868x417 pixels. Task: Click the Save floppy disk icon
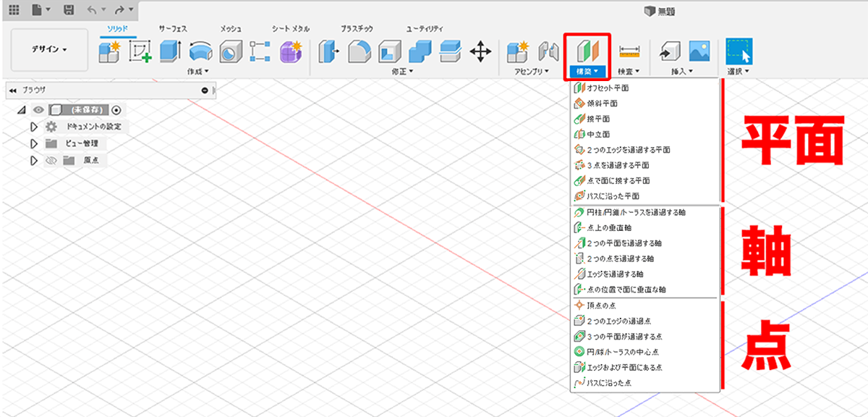(x=69, y=10)
